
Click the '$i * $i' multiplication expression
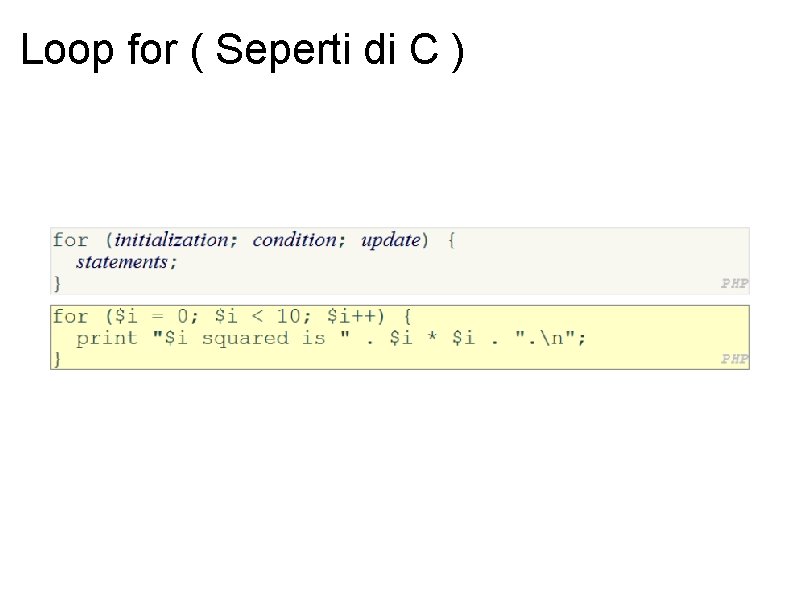click(431, 338)
